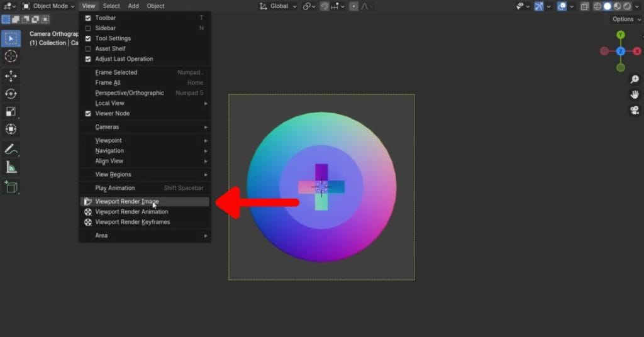Select the Annotate pencil tool
The height and width of the screenshot is (337, 644).
[11, 149]
